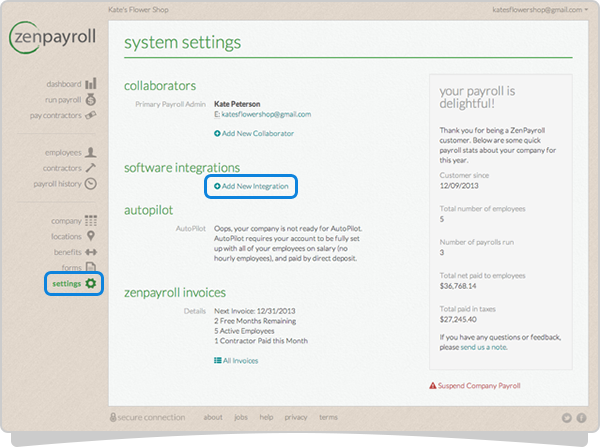Click the company grid icon
The image size is (600, 447).
coord(91,220)
